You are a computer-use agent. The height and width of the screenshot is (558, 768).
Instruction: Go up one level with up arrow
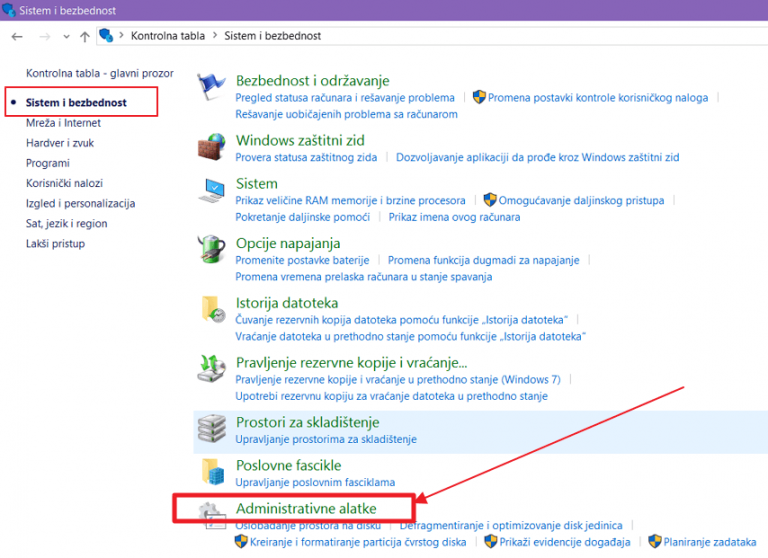(x=85, y=36)
